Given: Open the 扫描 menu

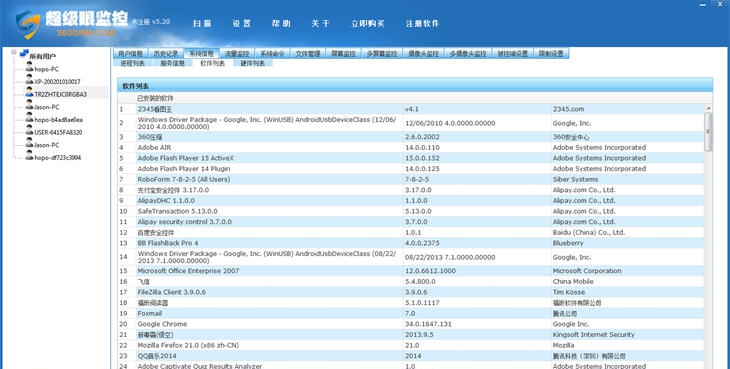Looking at the screenshot, I should 202,23.
